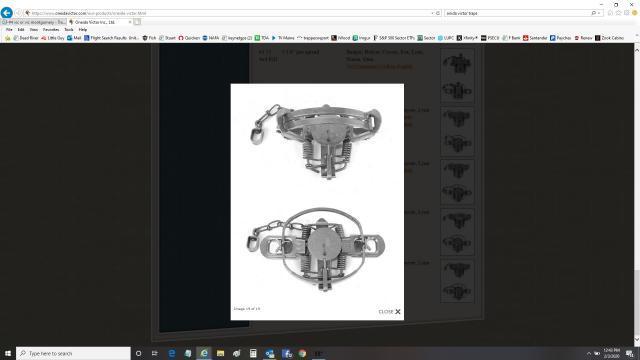Click the Type here to search box
The height and width of the screenshot is (360, 640).
point(73,353)
